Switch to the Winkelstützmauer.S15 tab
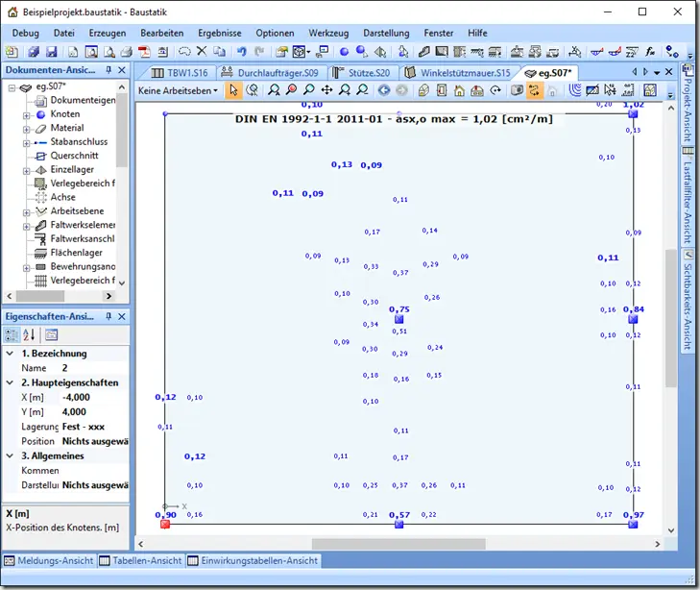The height and width of the screenshot is (590, 700). coord(458,73)
